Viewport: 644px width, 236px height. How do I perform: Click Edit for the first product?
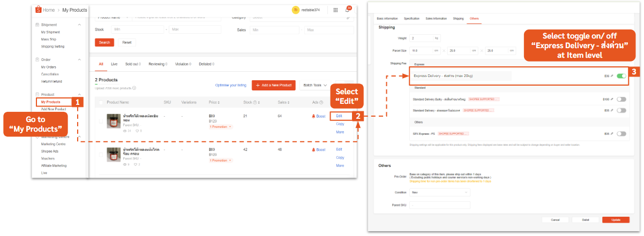point(339,116)
